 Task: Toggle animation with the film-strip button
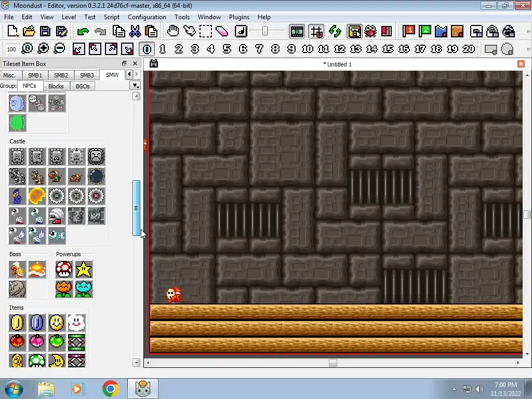tap(297, 32)
